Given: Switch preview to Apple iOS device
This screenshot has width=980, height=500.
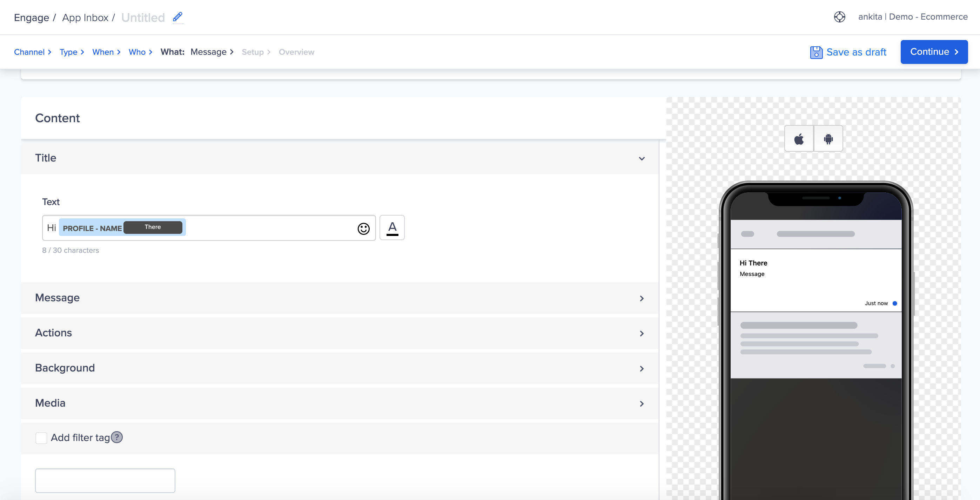Looking at the screenshot, I should point(799,139).
